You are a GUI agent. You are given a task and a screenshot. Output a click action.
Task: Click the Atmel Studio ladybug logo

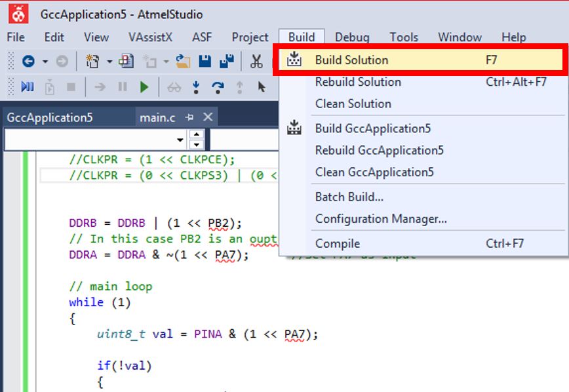tap(18, 14)
